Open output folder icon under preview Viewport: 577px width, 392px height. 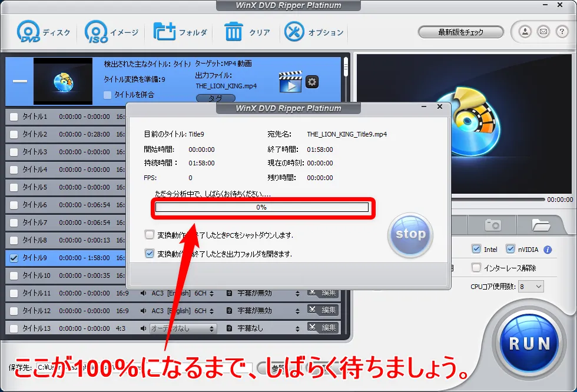click(x=540, y=225)
